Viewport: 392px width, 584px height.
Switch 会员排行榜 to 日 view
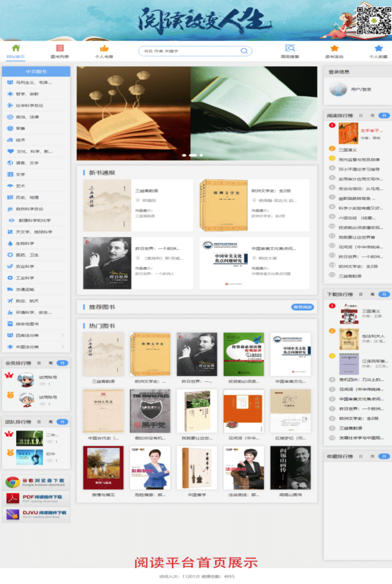pyautogui.click(x=39, y=363)
